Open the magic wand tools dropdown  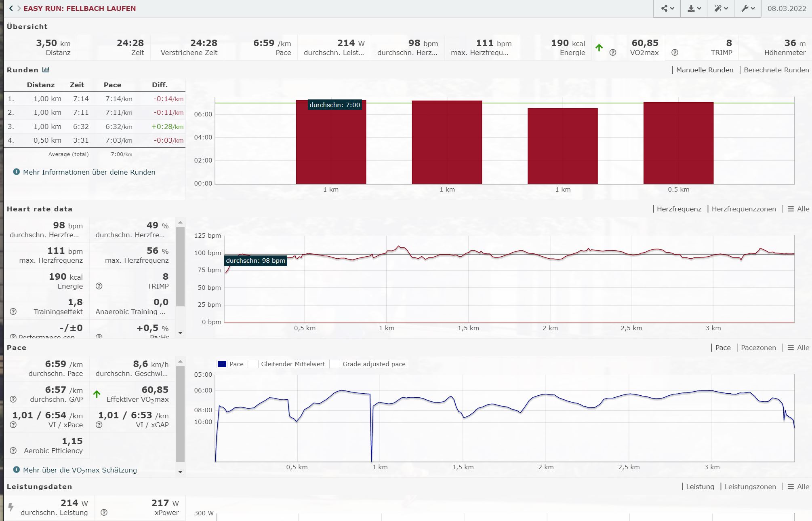coord(721,8)
